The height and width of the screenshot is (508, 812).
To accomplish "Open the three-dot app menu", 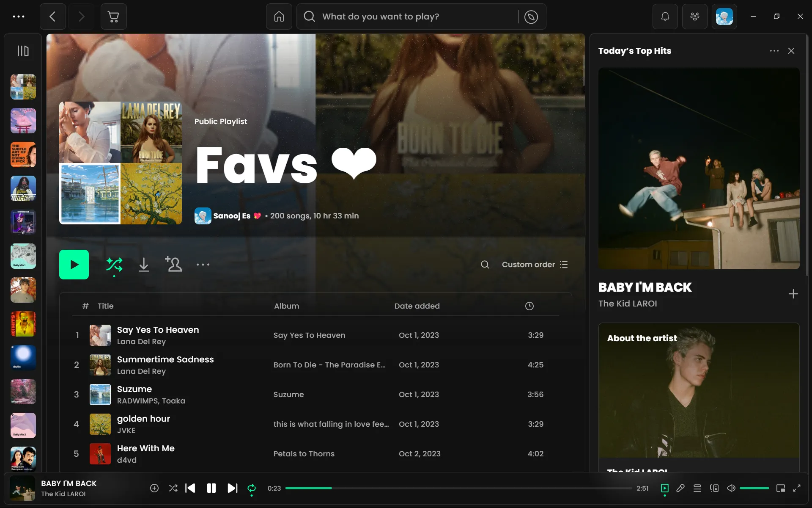I will pyautogui.click(x=19, y=17).
